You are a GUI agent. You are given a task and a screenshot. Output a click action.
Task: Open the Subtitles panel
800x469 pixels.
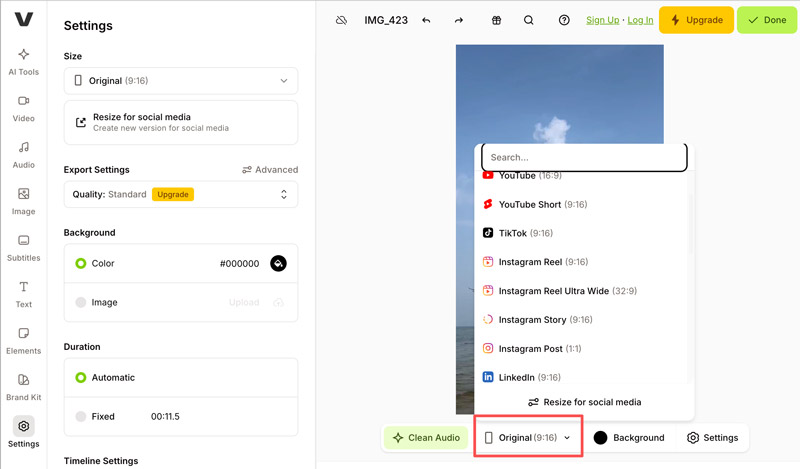(x=23, y=248)
